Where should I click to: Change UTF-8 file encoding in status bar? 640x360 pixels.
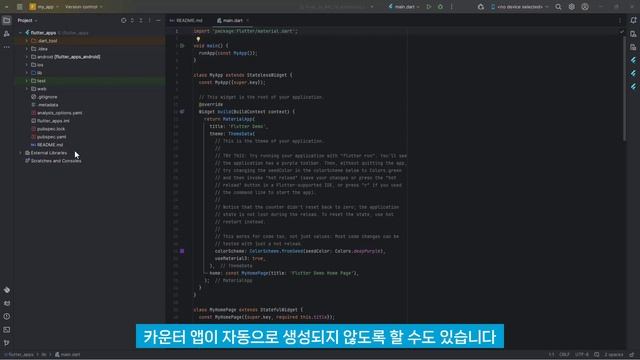coord(582,355)
